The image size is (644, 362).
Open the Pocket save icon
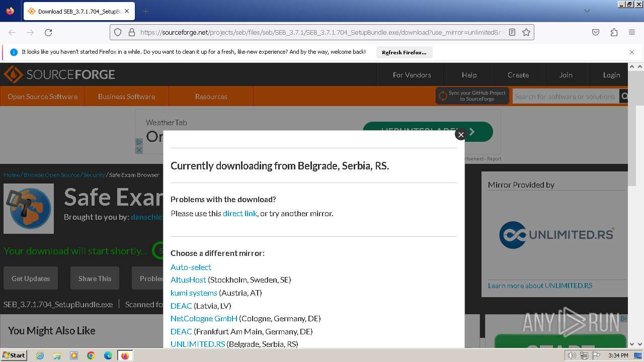596,32
